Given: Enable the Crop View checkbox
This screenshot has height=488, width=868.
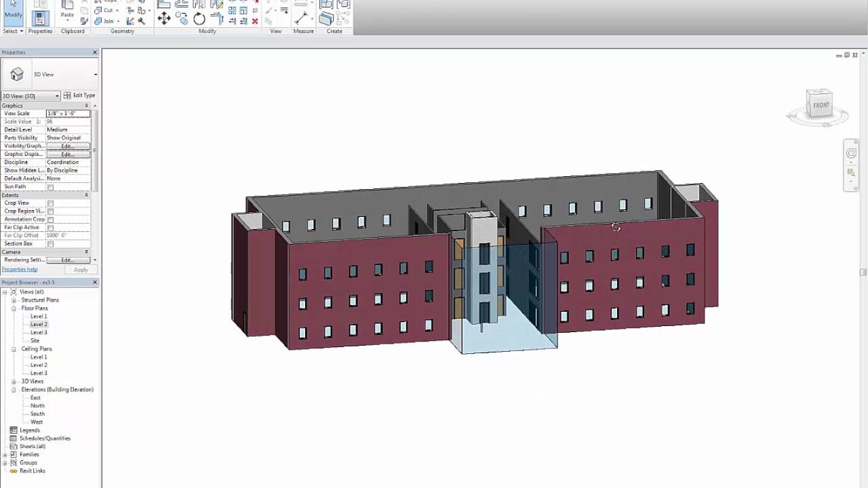Looking at the screenshot, I should click(50, 203).
